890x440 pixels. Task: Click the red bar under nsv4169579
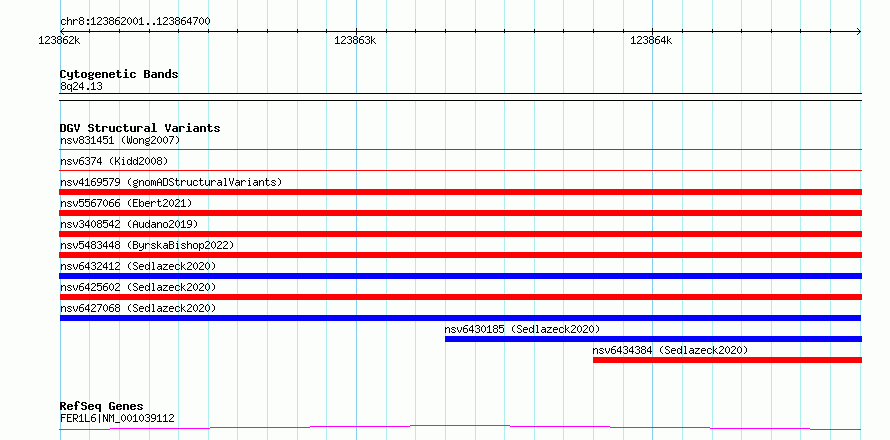click(x=460, y=192)
